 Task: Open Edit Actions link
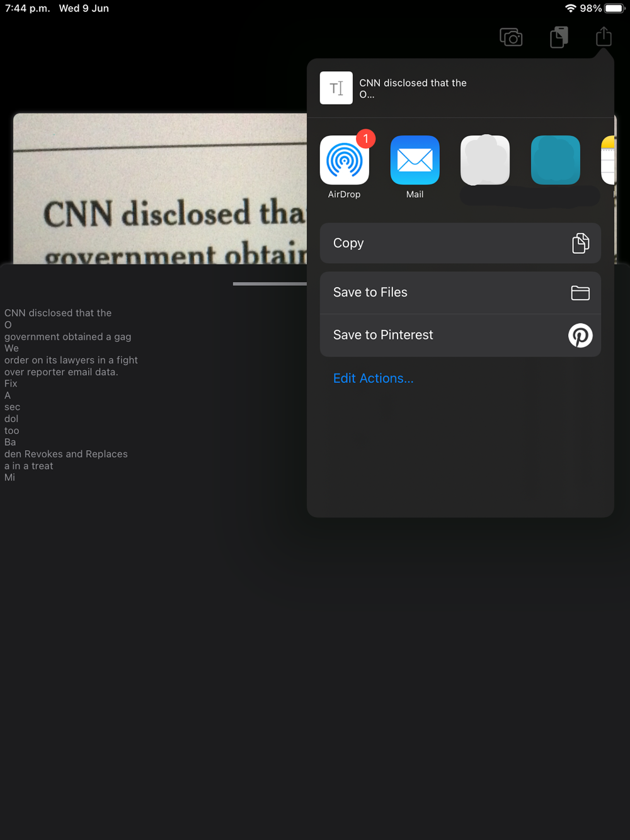click(x=374, y=378)
